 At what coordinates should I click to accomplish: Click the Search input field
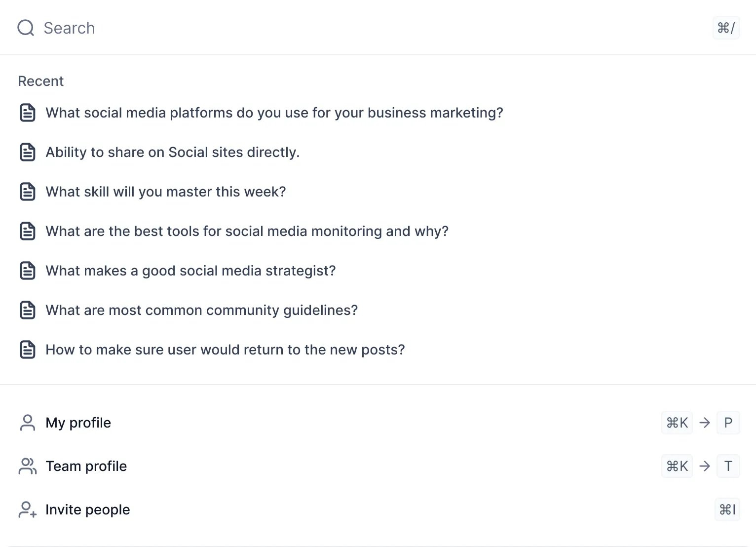pos(345,28)
